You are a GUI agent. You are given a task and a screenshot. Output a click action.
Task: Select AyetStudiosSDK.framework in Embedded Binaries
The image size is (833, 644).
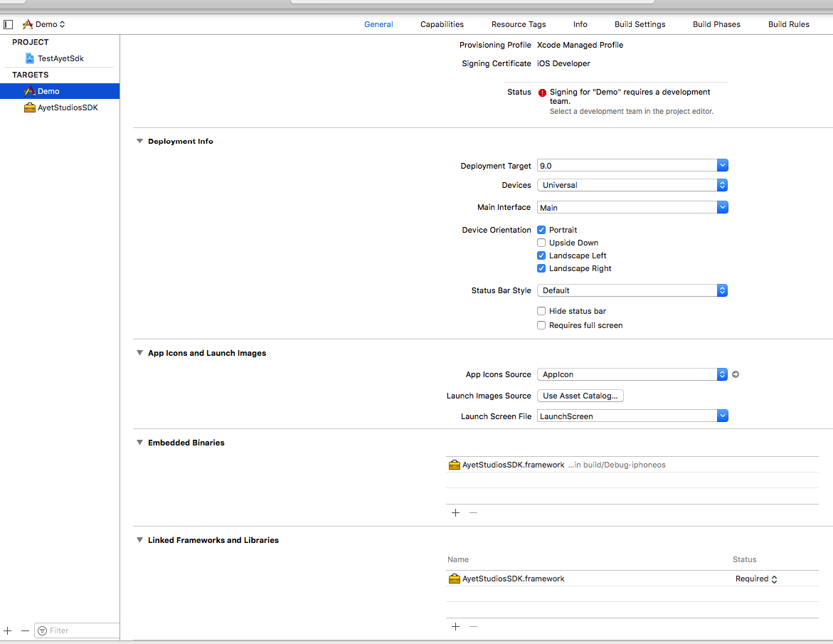[632, 465]
